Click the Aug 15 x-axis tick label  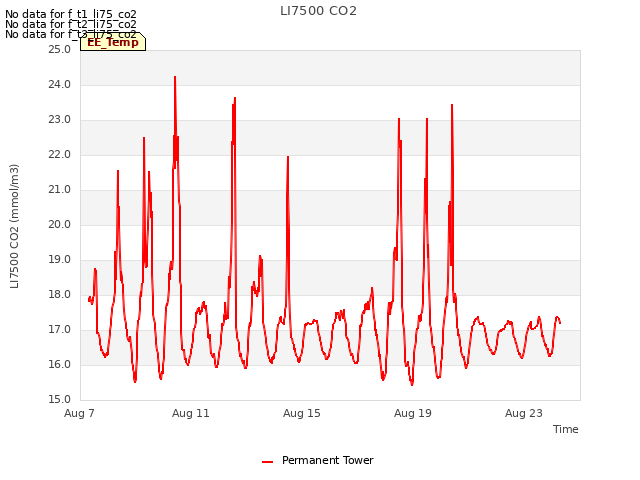pyautogui.click(x=302, y=413)
